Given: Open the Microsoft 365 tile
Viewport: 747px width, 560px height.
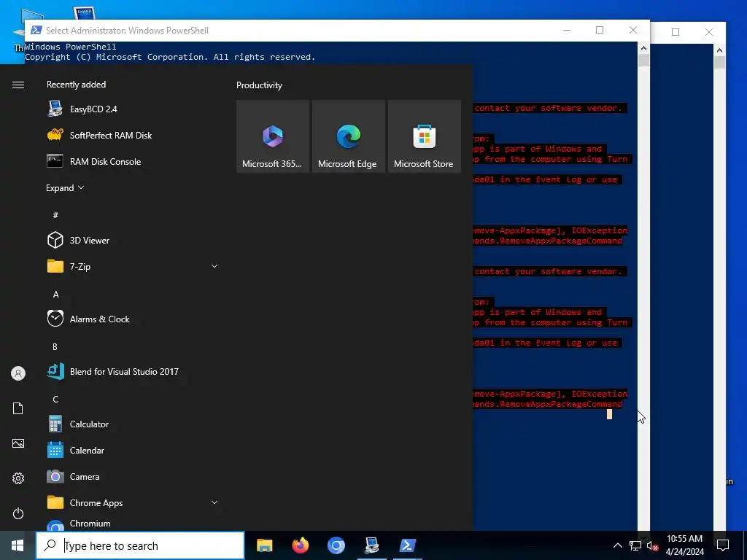Looking at the screenshot, I should pos(273,136).
